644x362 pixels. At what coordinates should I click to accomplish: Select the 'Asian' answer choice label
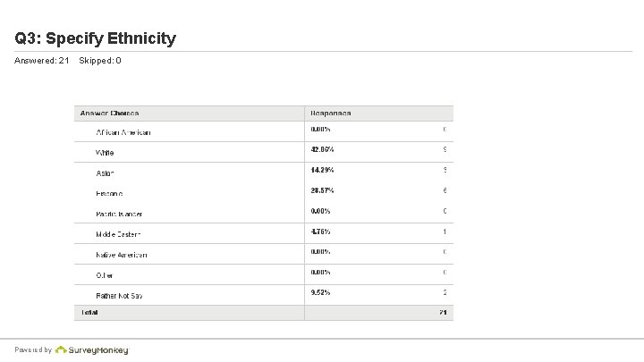106,173
